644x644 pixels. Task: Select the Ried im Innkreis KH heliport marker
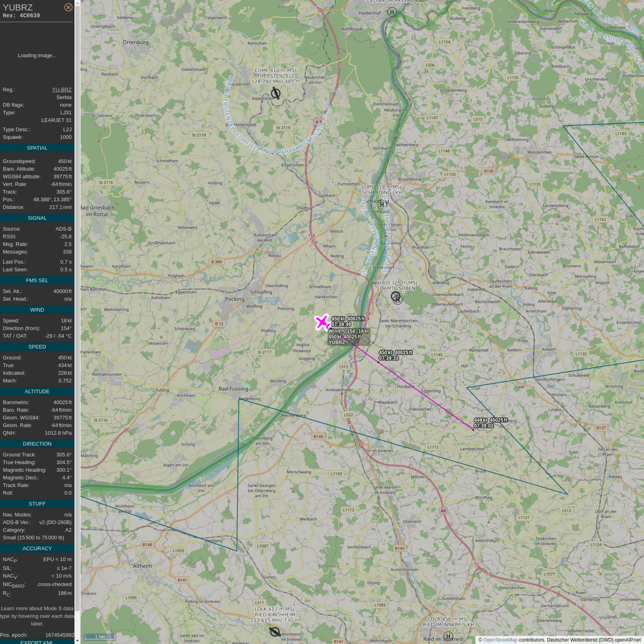pos(448,636)
